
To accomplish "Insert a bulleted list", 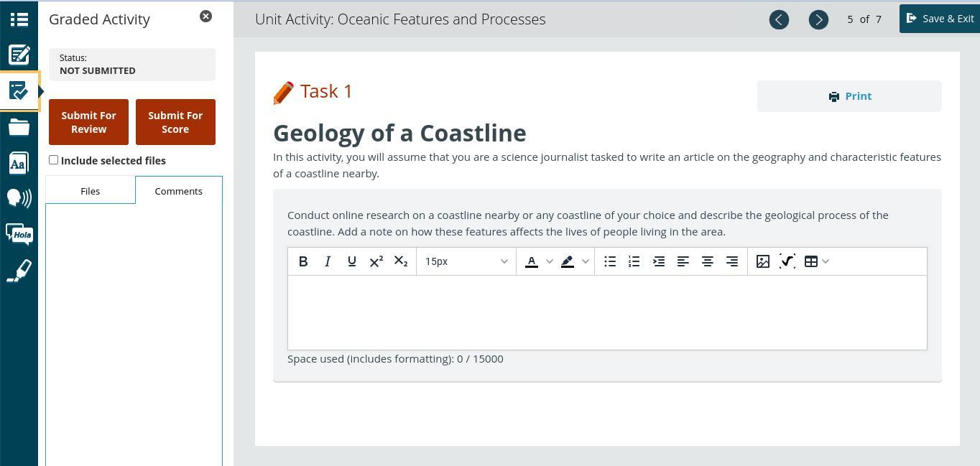I will click(x=610, y=261).
